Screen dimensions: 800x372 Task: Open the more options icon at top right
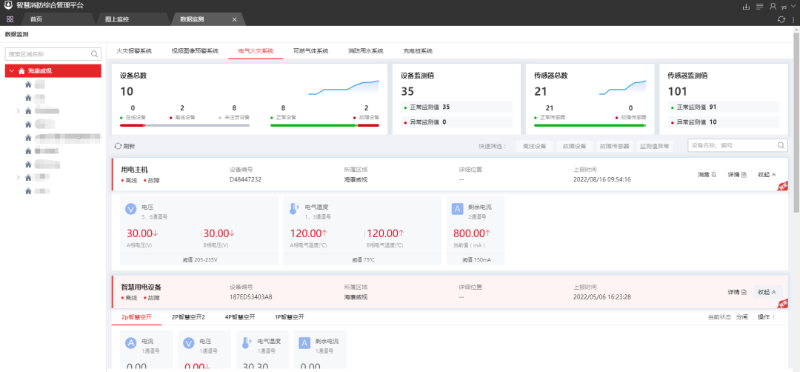click(x=793, y=19)
